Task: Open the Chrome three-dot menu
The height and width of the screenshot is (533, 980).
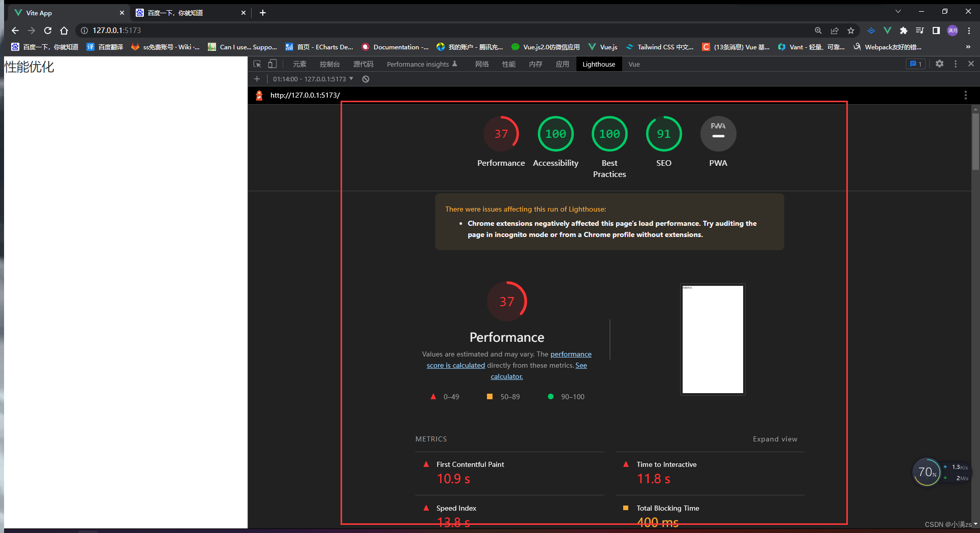Action: click(969, 31)
